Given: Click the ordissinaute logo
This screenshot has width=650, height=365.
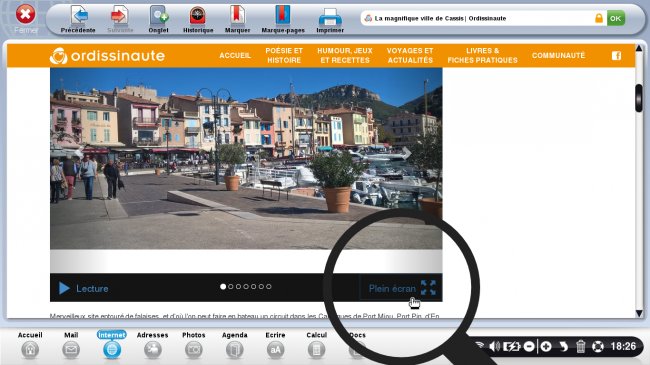Looking at the screenshot, I should point(107,56).
